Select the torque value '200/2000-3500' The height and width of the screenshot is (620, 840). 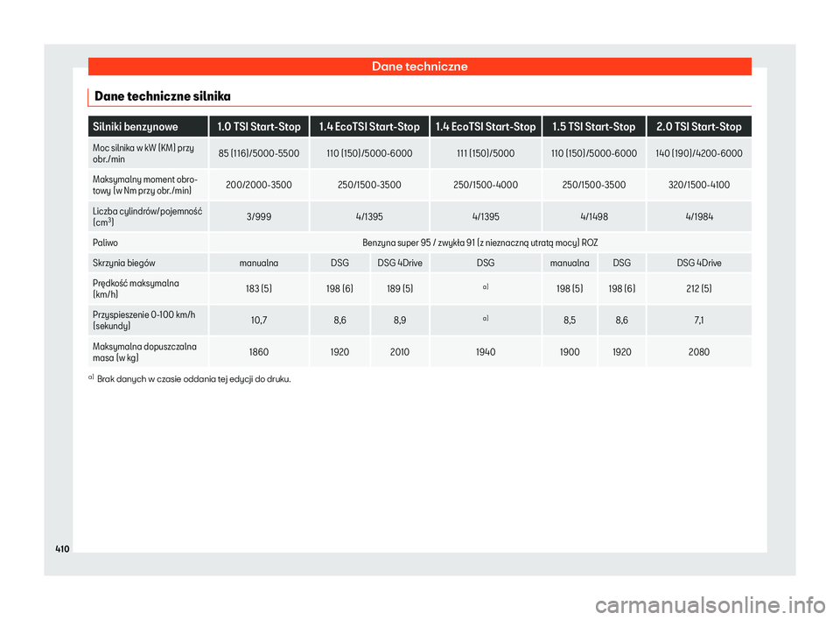pyautogui.click(x=259, y=185)
